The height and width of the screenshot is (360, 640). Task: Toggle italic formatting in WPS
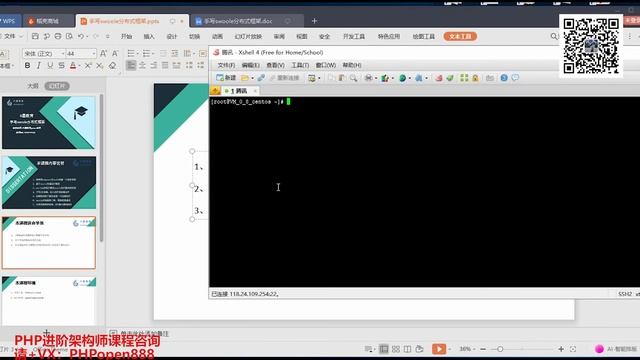[39, 65]
